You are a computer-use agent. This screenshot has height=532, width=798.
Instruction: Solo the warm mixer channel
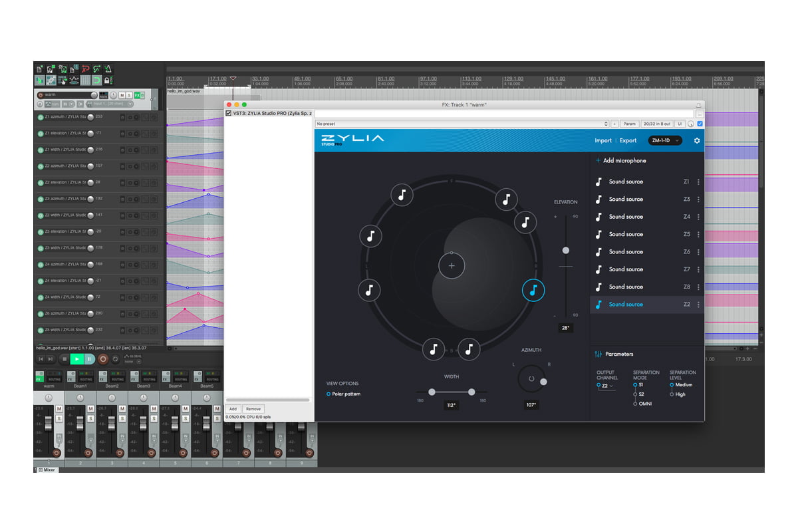pos(59,418)
